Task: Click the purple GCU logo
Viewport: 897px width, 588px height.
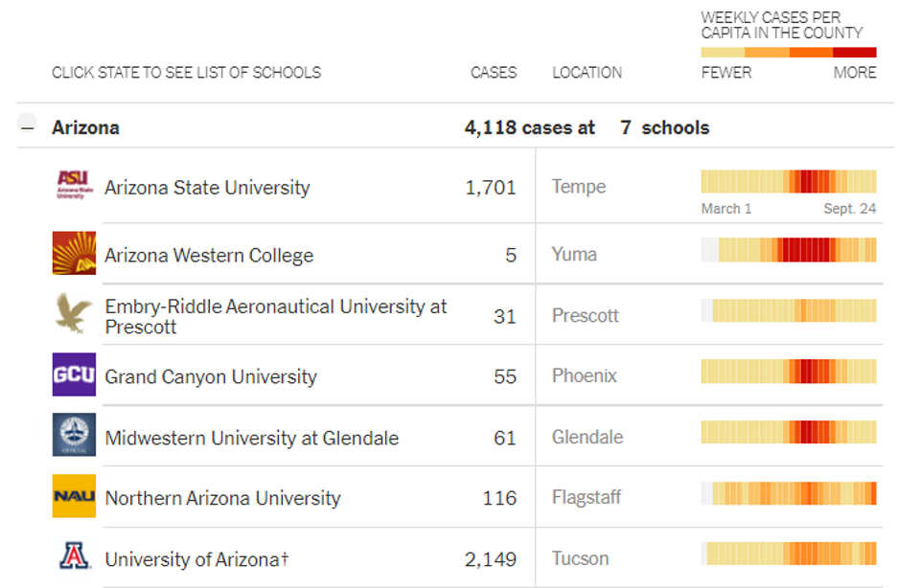Action: click(x=74, y=374)
